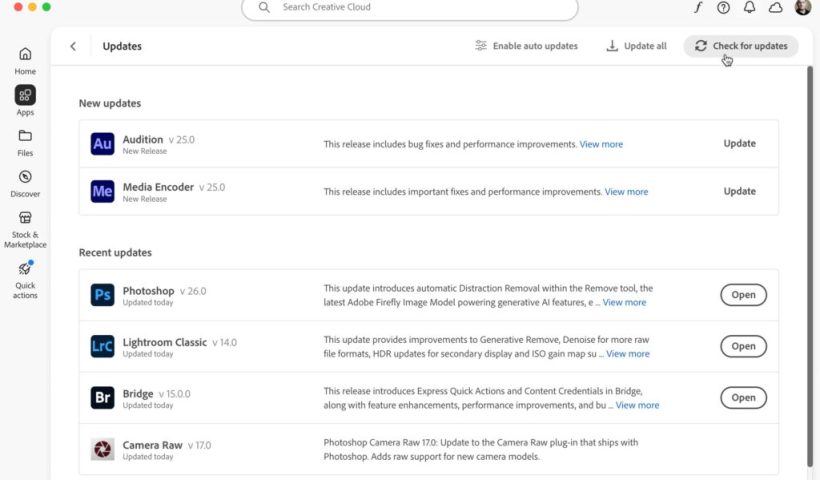Click the Photoshop app icon

(x=102, y=295)
